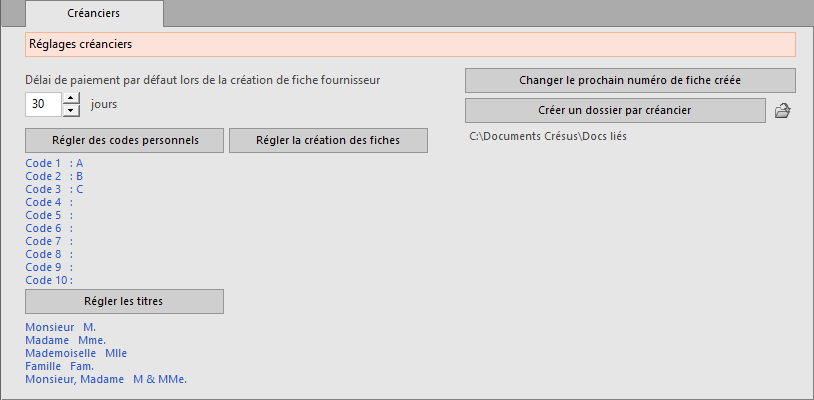Screen dimensions: 814x400
Task: Click the Docs liés folder path text
Action: point(548,137)
